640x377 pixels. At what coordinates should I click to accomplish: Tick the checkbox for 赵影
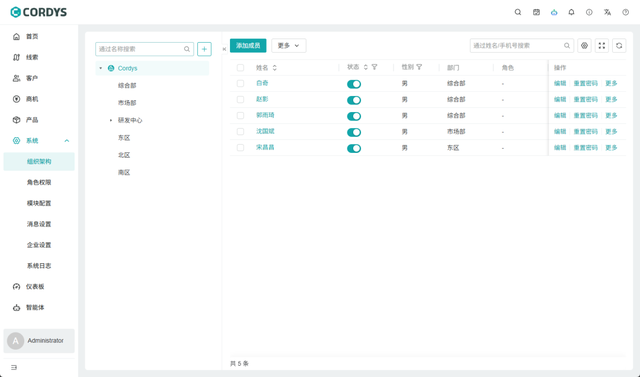(240, 100)
